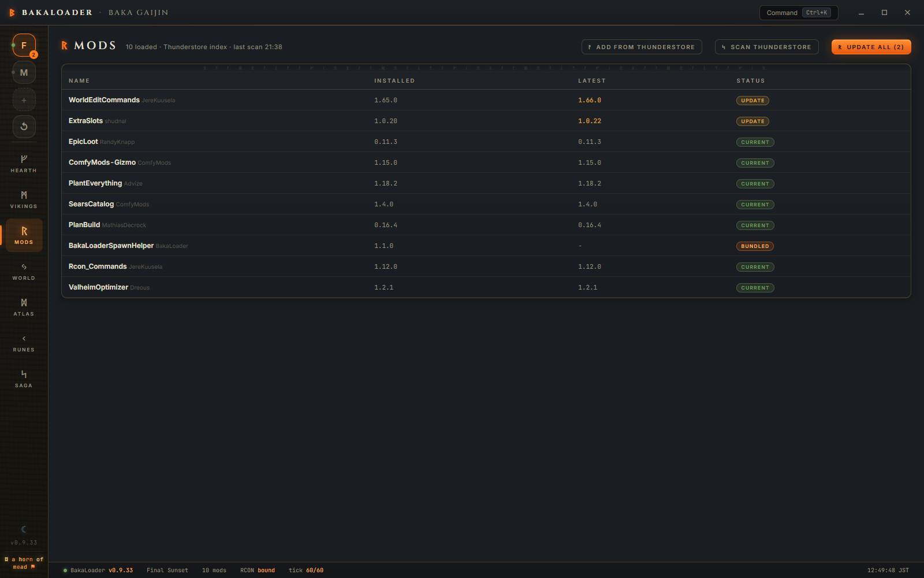Click Add From Thunderstore button
This screenshot has width=924, height=578.
pos(642,47)
